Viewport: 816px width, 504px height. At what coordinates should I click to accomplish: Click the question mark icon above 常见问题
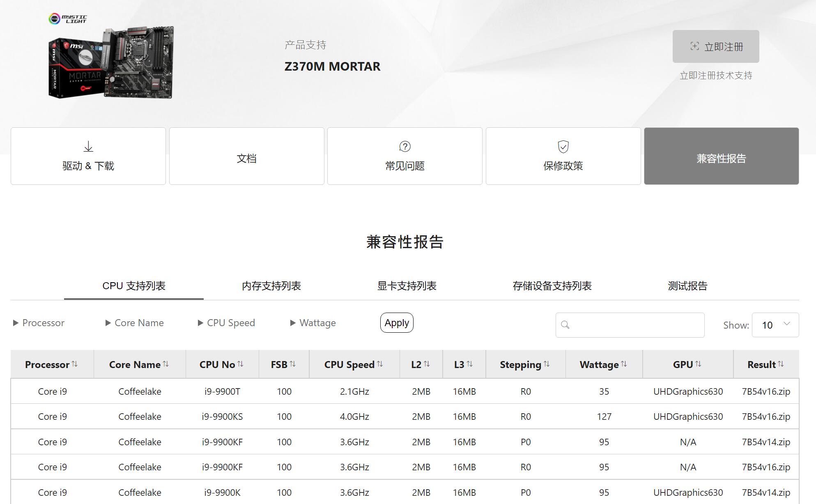[x=405, y=146]
